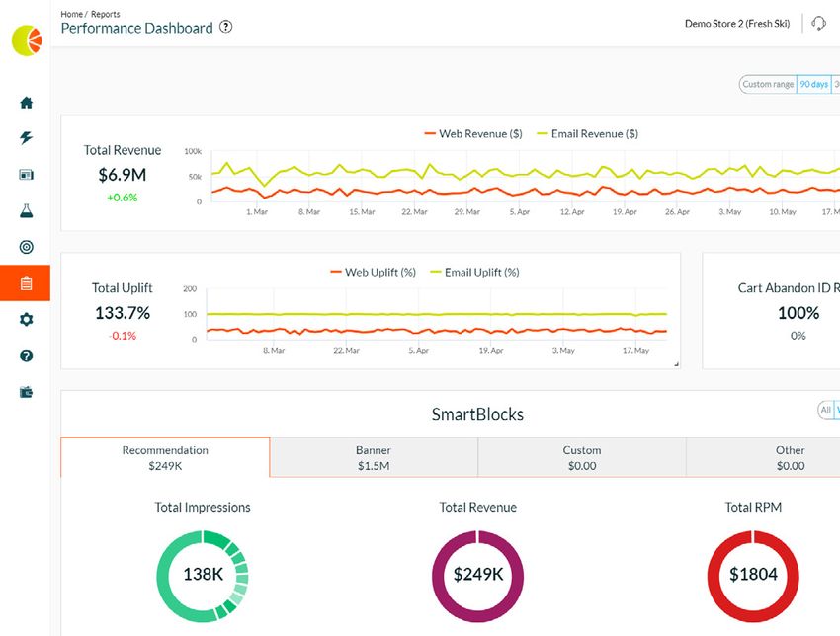Click the headset support icon
The width and height of the screenshot is (840, 636).
point(818,24)
